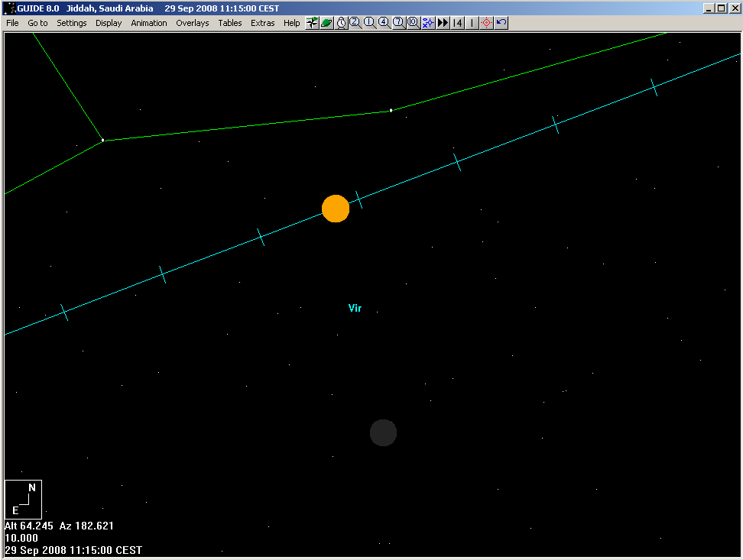
Task: Click the N-E compass orientation box
Action: pos(23,500)
